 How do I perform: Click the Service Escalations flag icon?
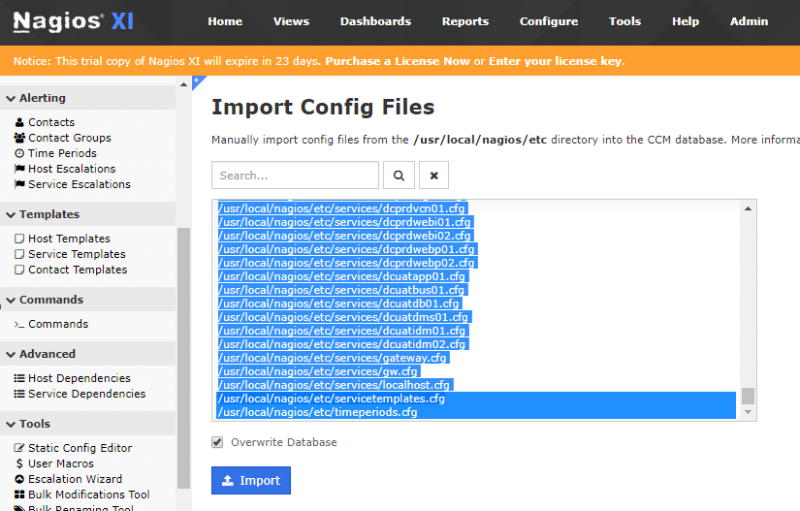19,184
